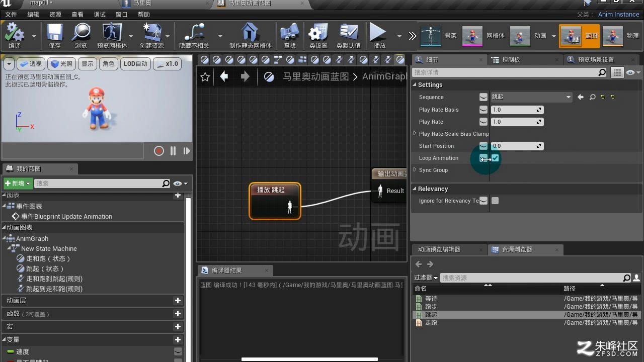Viewport: 644px width, 362px height.
Task: Switch to Physics (物理) editor mode
Action: tap(620, 36)
